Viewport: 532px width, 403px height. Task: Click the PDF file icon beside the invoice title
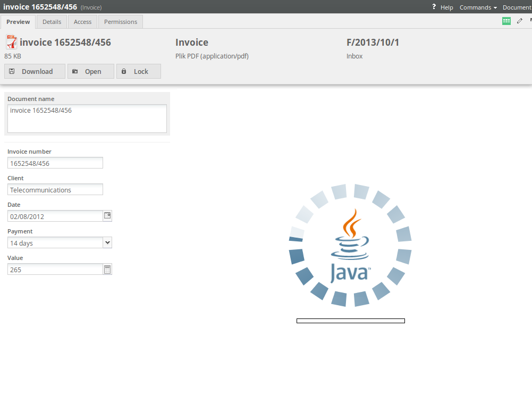(12, 42)
